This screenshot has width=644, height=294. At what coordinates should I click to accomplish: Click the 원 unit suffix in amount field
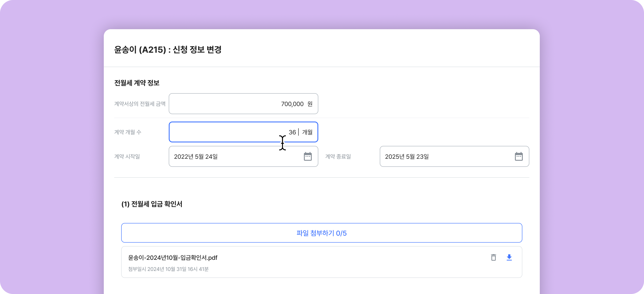pyautogui.click(x=310, y=104)
